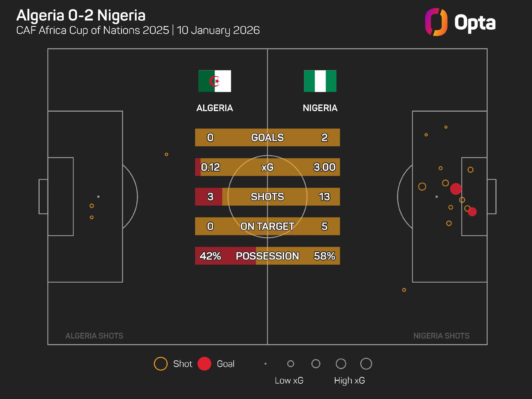This screenshot has width=532, height=399.
Task: Click the Opta logo icon
Action: 436,22
